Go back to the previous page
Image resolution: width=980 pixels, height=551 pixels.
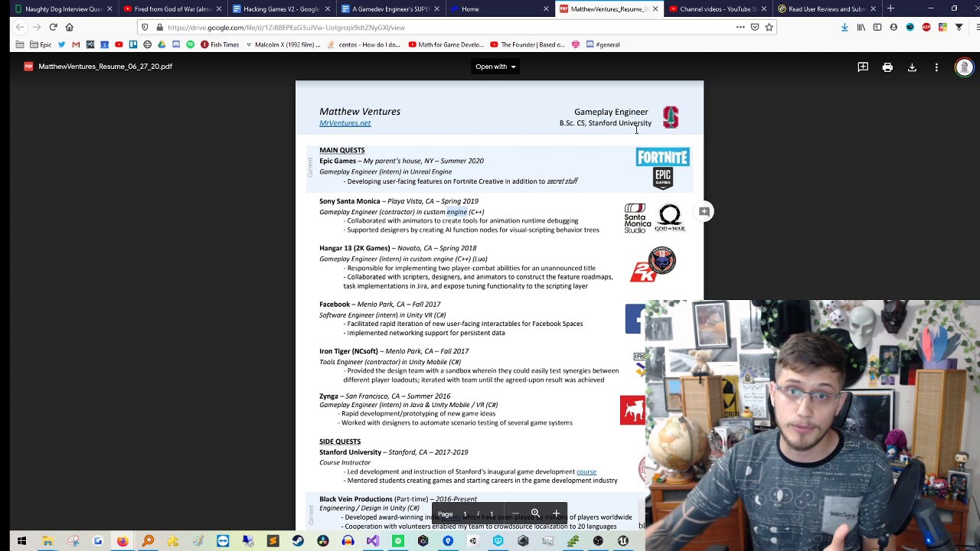(x=20, y=27)
